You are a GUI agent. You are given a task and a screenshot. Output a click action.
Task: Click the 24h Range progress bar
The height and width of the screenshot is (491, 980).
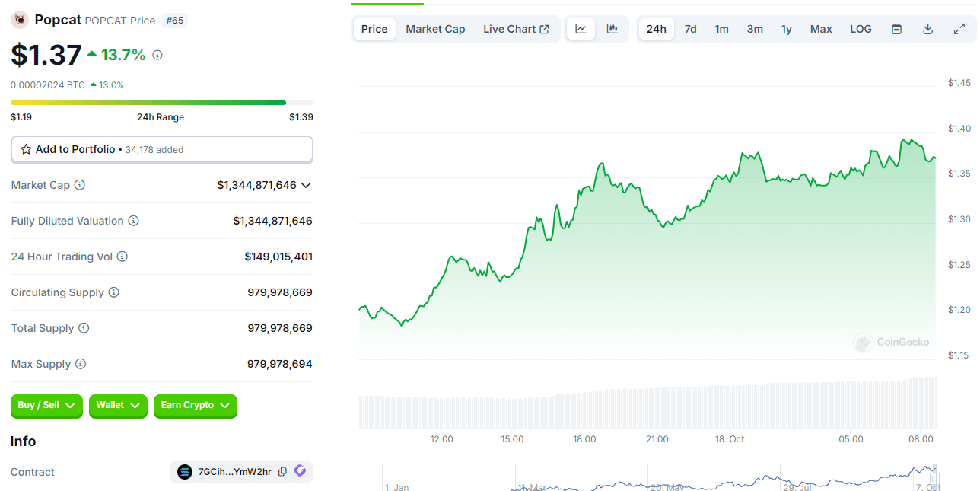point(162,102)
